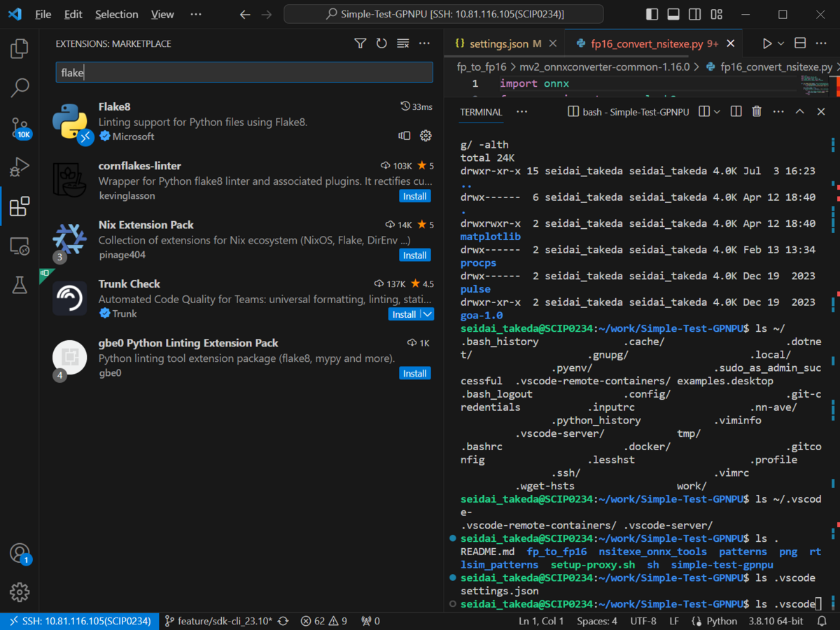Toggle the primary side bar layout button

[652, 14]
